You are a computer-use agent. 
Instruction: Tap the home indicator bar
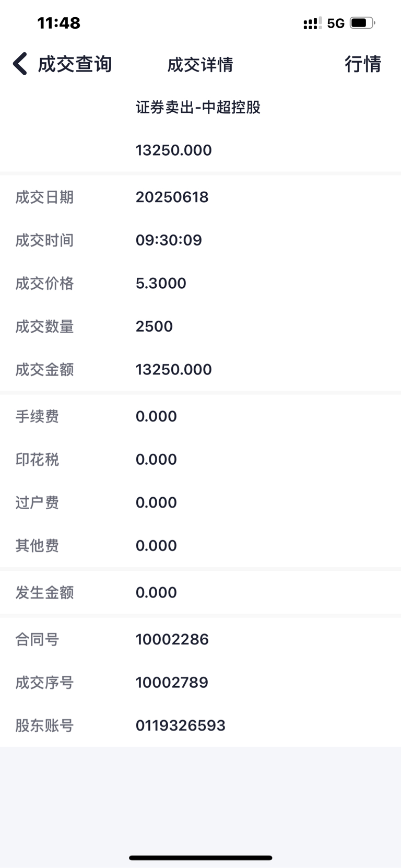tap(200, 858)
